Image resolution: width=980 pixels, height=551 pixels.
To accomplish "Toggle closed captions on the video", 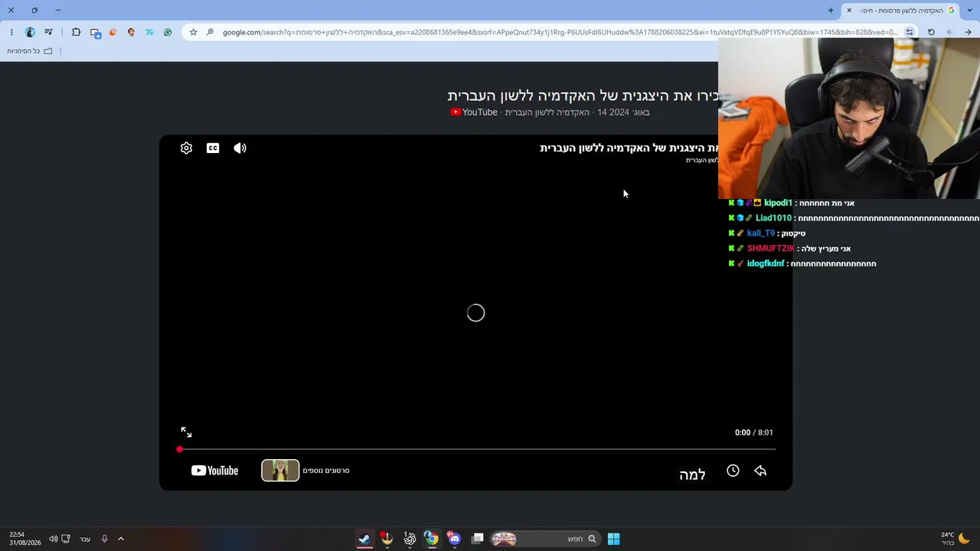I will [213, 148].
